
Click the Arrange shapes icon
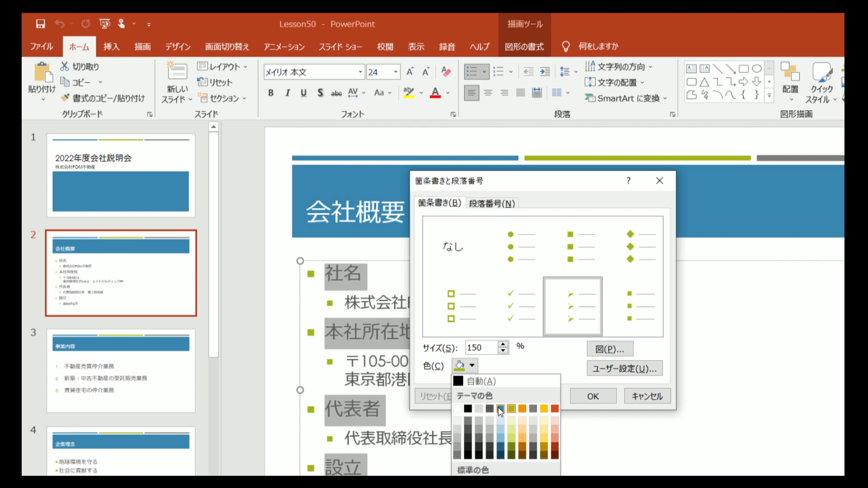click(x=790, y=71)
